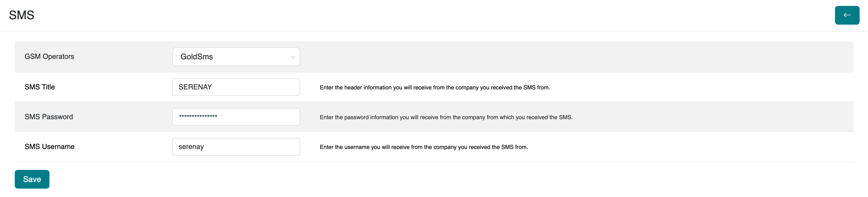The width and height of the screenshot is (868, 197).
Task: Click the SMS Password label
Action: (48, 117)
